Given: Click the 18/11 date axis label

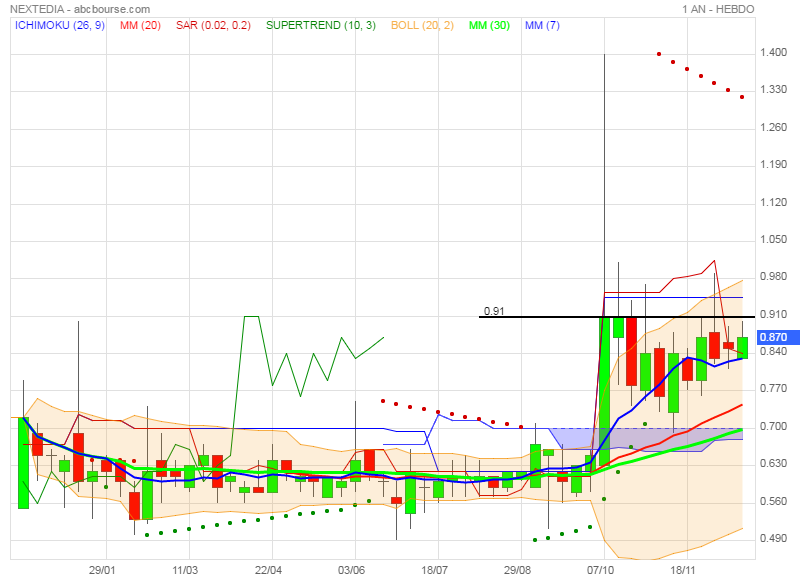Looking at the screenshot, I should click(x=684, y=570).
